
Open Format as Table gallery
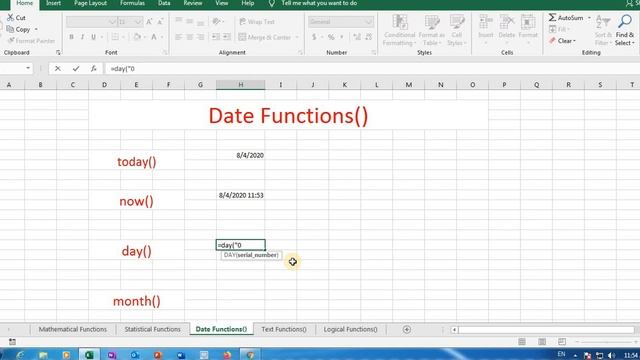click(431, 31)
